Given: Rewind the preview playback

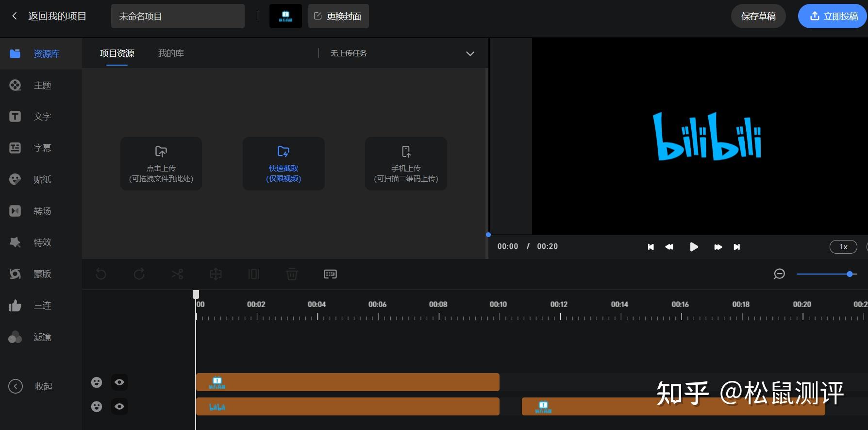Looking at the screenshot, I should (x=669, y=247).
